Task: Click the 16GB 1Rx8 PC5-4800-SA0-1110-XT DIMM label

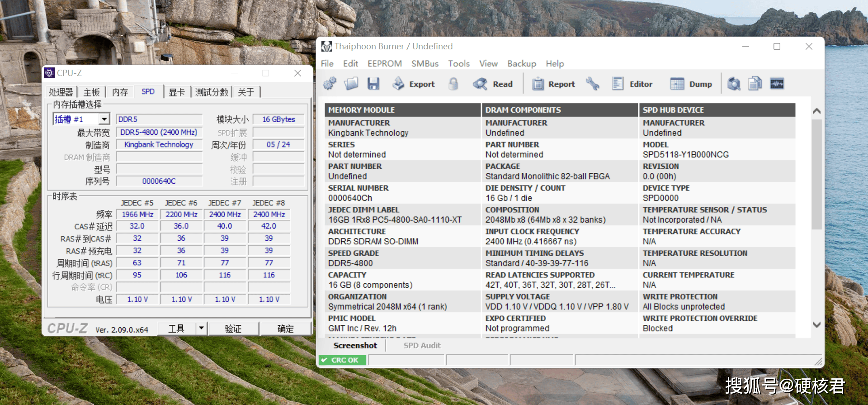Action: [395, 220]
